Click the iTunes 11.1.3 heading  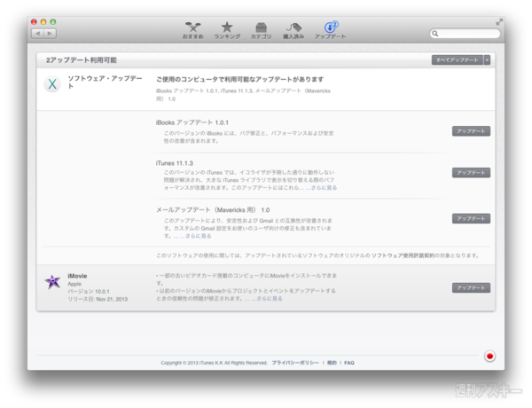click(x=175, y=163)
